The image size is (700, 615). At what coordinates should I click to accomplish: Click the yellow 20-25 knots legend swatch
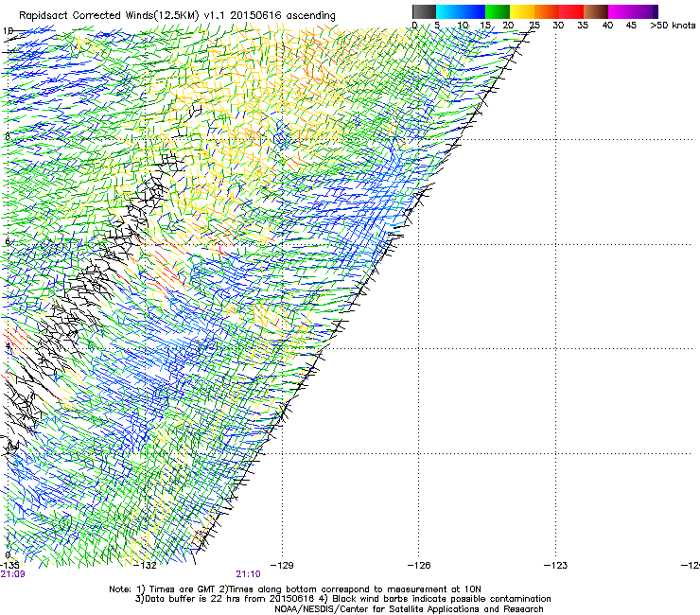(522, 11)
